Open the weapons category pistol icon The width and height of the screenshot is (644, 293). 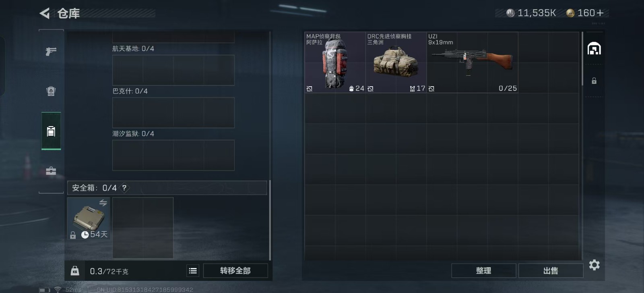click(x=51, y=52)
